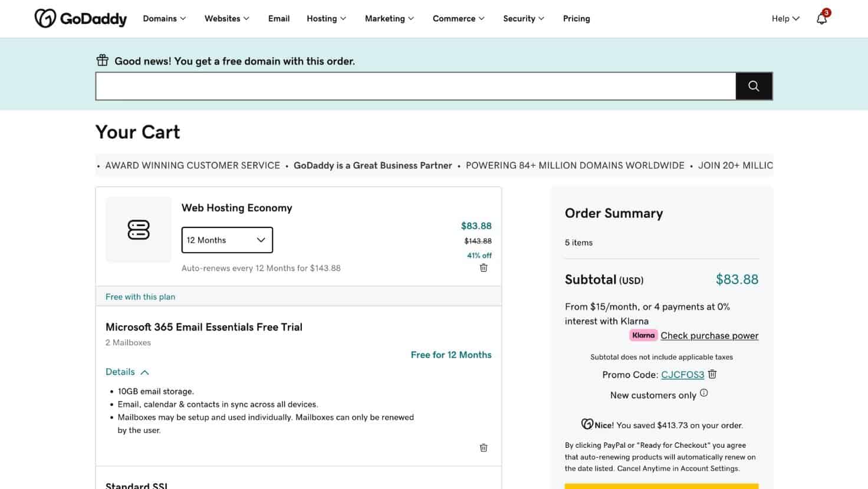Click the $83.88 subtotal amount
Viewport: 868px width, 489px height.
pos(737,279)
